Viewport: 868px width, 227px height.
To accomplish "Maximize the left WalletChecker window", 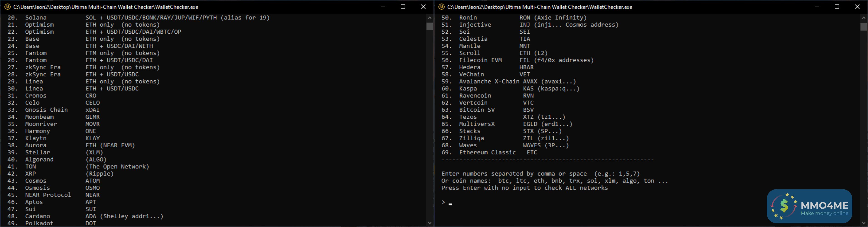I will click(x=403, y=7).
